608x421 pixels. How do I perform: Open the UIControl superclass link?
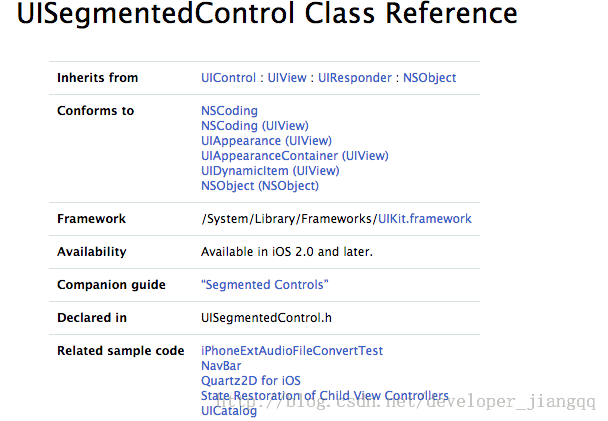click(x=229, y=78)
